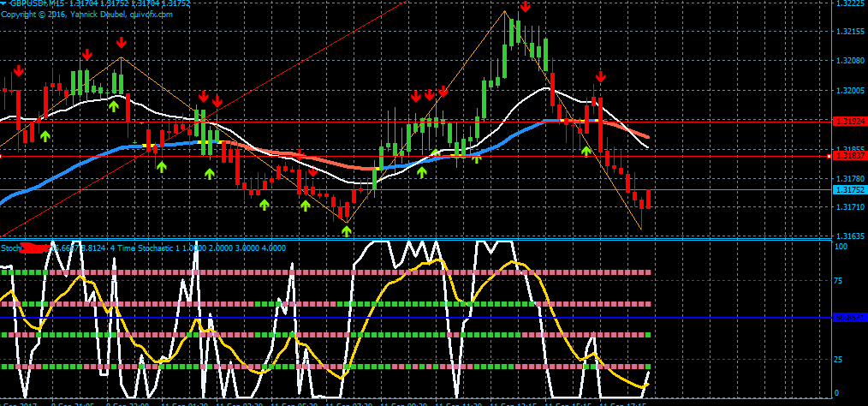
Task: Click the 1.32005 value on price axis
Action: pos(849,90)
